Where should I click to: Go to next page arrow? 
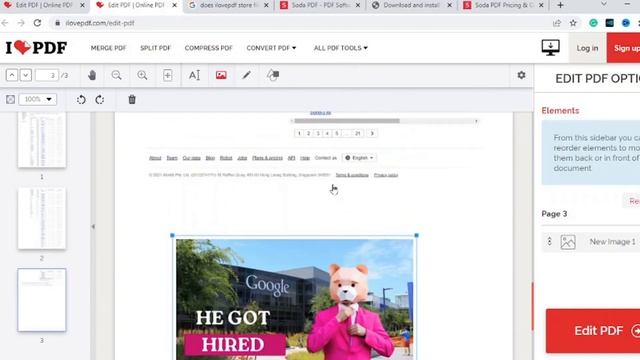coord(26,75)
